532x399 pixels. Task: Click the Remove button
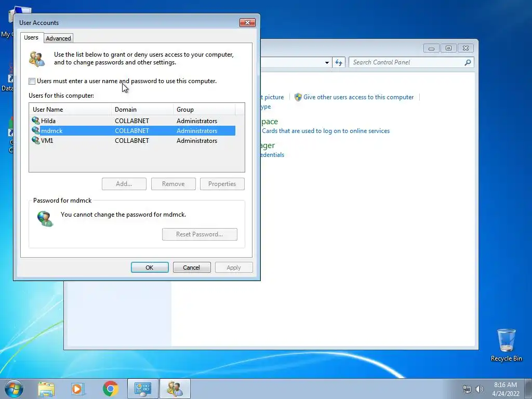pos(174,184)
